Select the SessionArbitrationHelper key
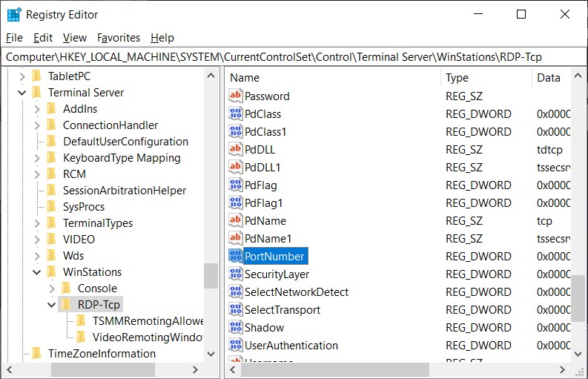The image size is (588, 379). (x=124, y=191)
